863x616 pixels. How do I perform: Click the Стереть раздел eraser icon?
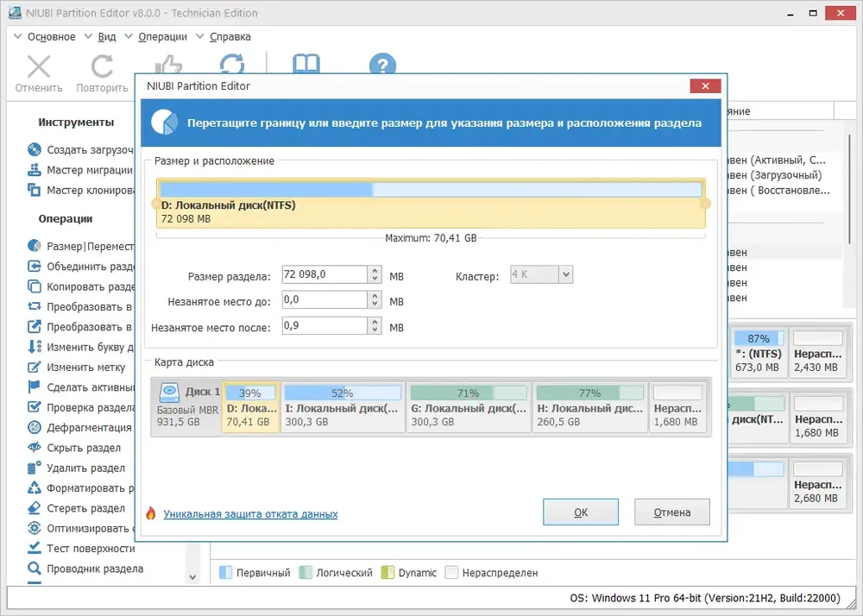35,508
